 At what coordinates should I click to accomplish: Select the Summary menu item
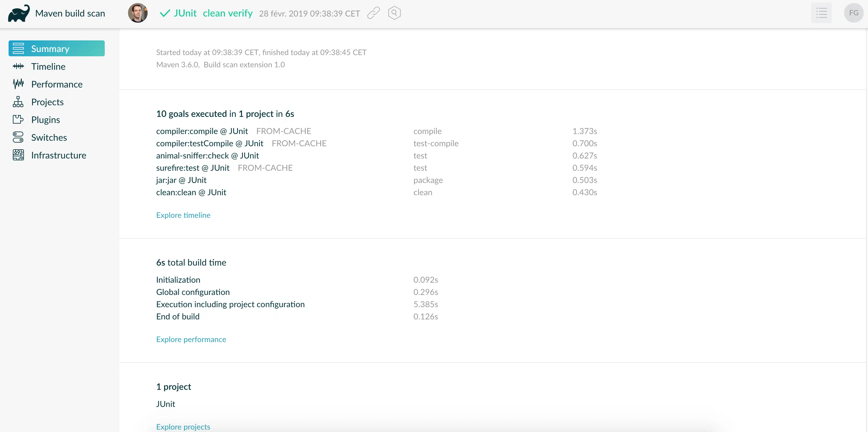(x=57, y=48)
